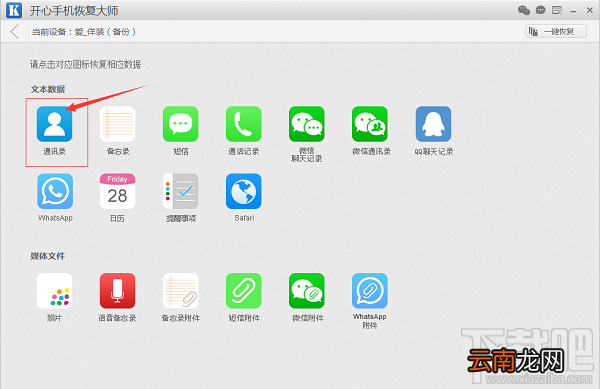Open the 提醒事项 reminders icon

coord(181,191)
